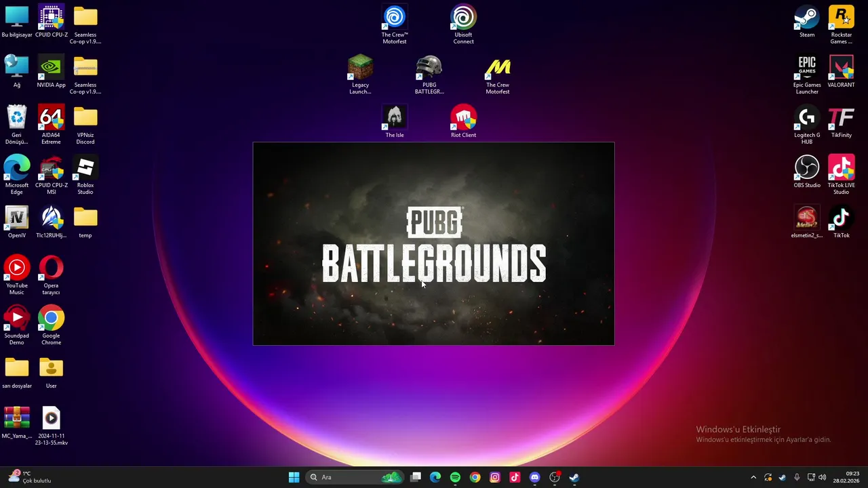Screen dimensions: 868x488
Task: Launch Soundpad Demo shortcut
Action: tap(17, 326)
